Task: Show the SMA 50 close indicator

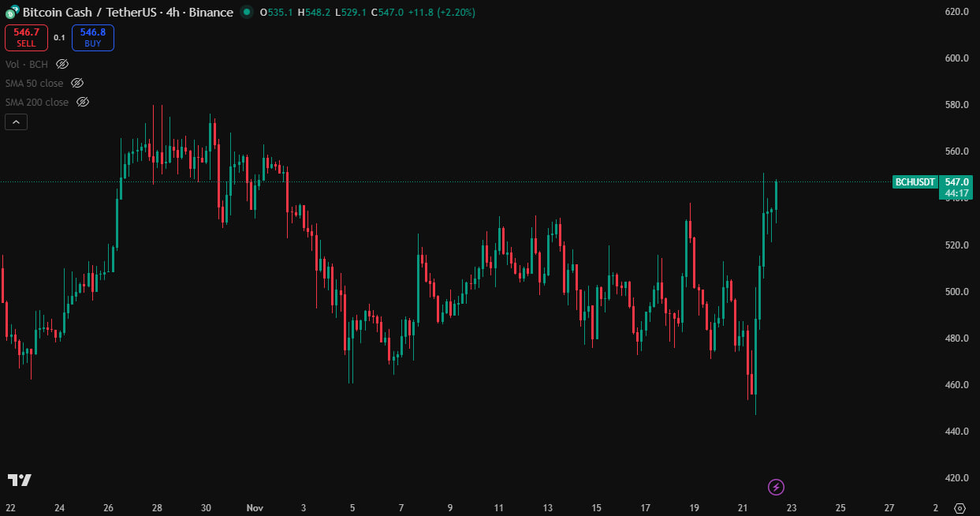Action: 77,83
